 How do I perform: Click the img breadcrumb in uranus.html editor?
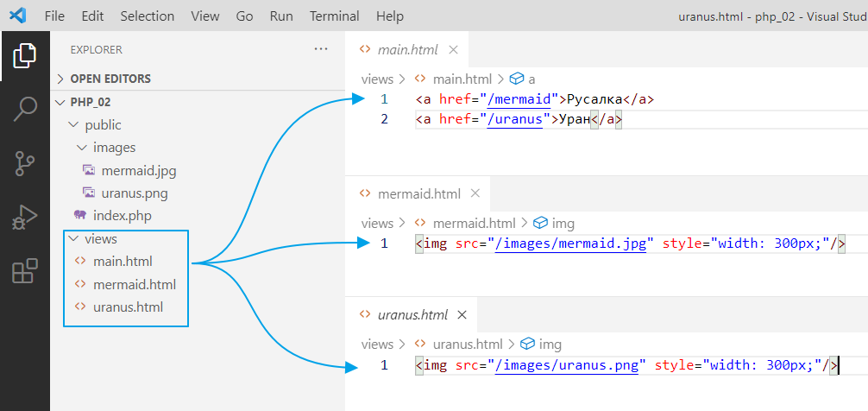click(x=550, y=344)
